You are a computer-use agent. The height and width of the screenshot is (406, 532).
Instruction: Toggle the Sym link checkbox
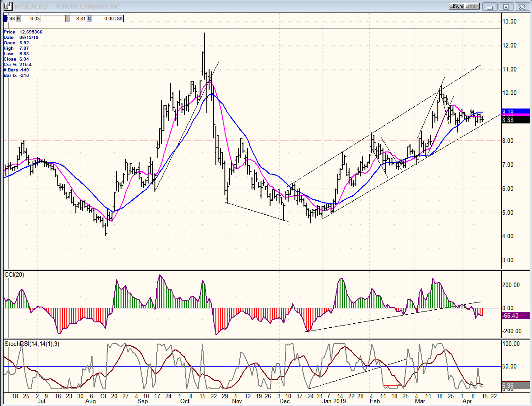coord(456,6)
